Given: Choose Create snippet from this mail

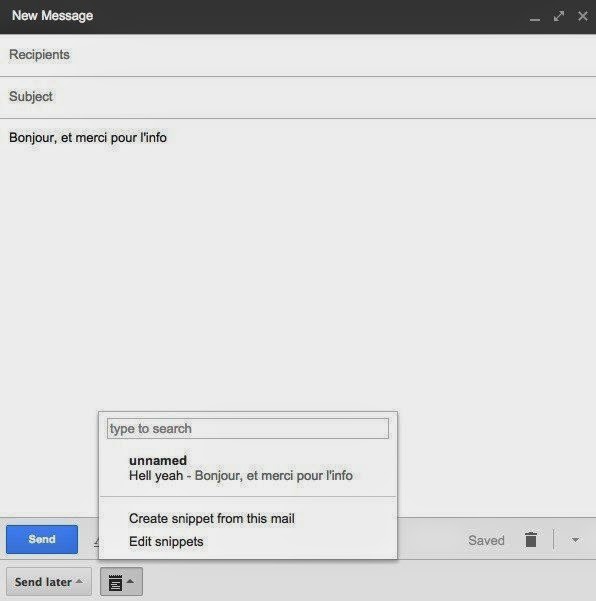Looking at the screenshot, I should tap(212, 519).
